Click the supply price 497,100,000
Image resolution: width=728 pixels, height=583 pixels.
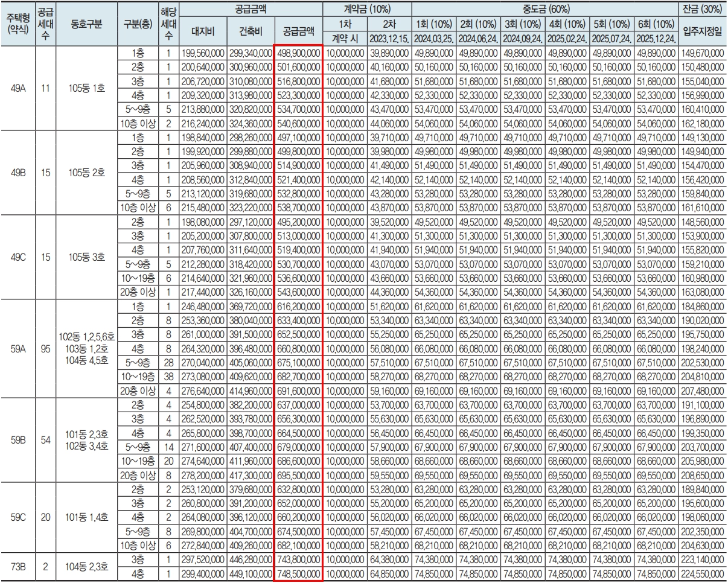298,139
